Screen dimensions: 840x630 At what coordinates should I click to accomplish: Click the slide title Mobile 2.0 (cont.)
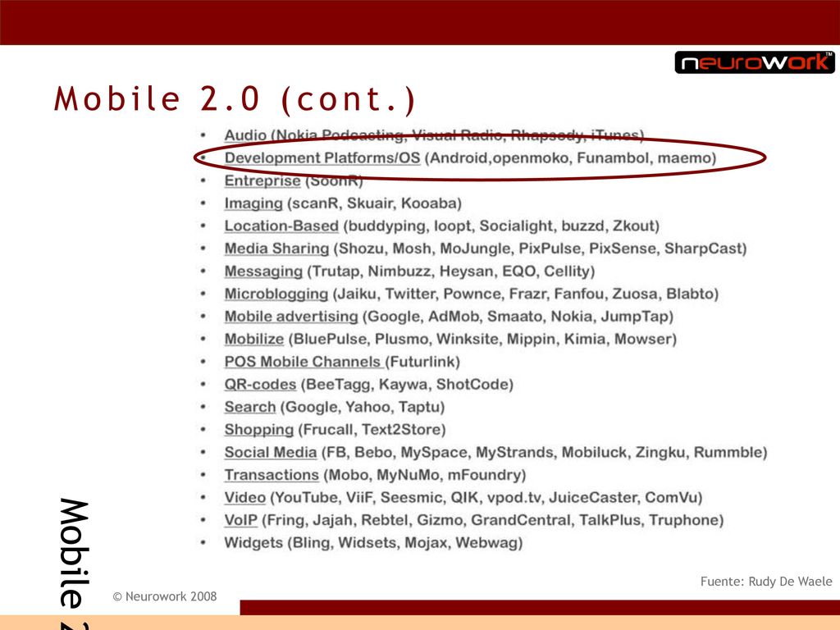235,99
